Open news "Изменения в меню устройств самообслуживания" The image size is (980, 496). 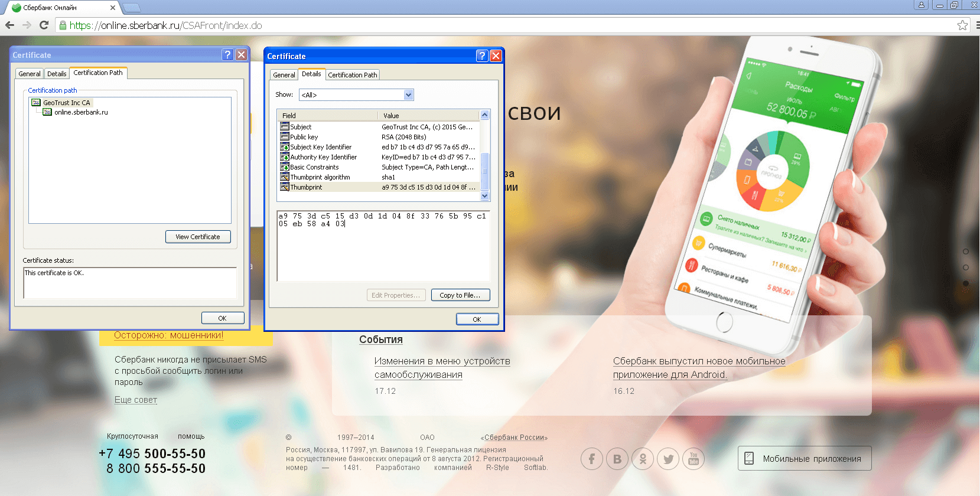(x=442, y=368)
